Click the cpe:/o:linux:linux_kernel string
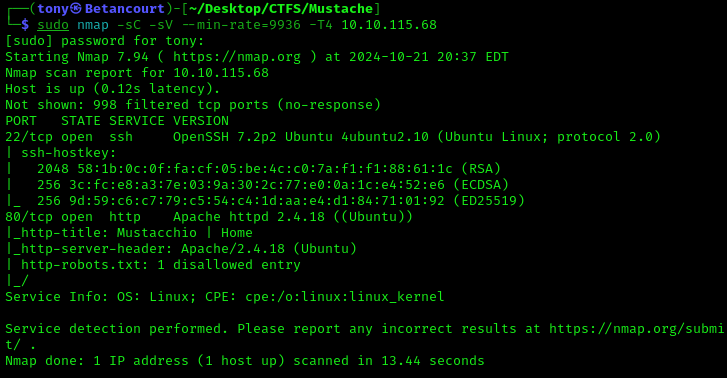This screenshot has height=378, width=727. pyautogui.click(x=344, y=297)
